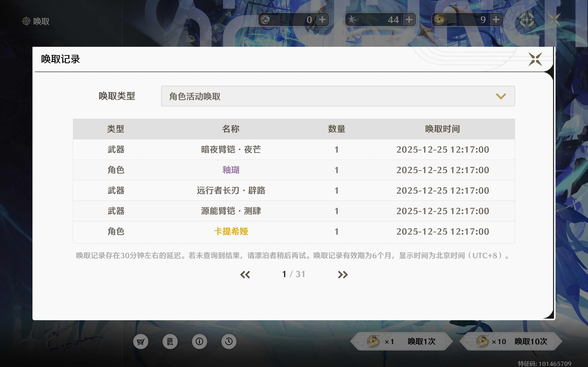The image size is (588, 367).
Task: Click the purple 釉瑚 character name
Action: pos(231,170)
